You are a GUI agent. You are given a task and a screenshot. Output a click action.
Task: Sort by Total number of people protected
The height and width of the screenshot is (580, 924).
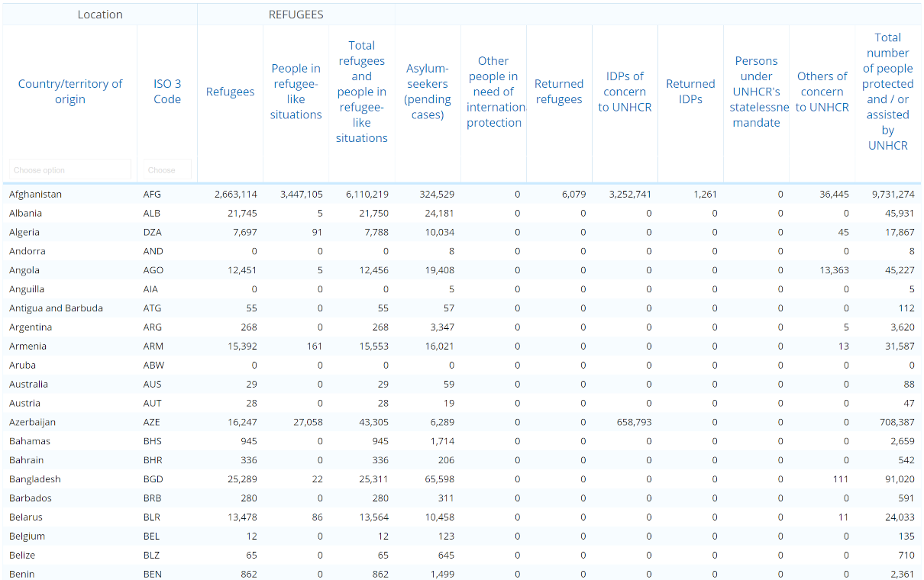click(x=887, y=92)
